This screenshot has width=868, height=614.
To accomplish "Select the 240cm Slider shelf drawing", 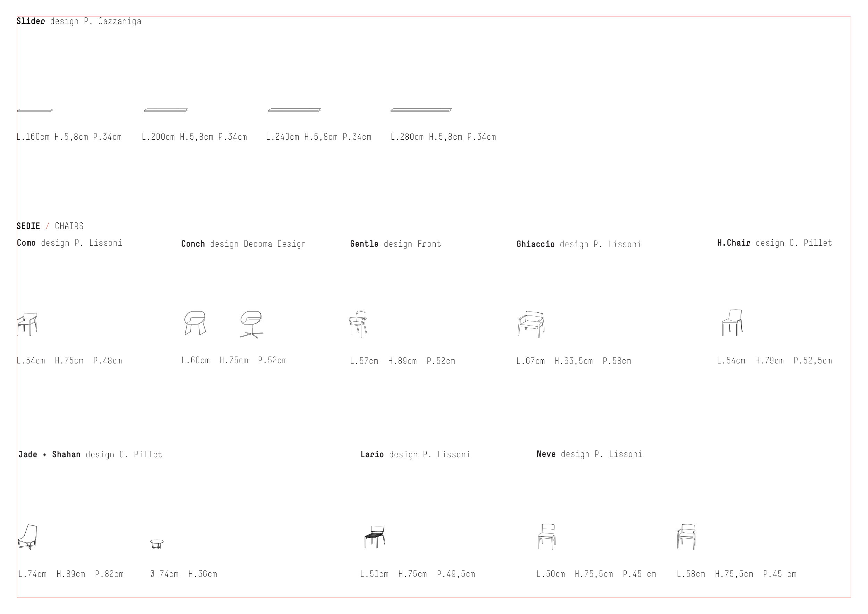I will pyautogui.click(x=294, y=110).
